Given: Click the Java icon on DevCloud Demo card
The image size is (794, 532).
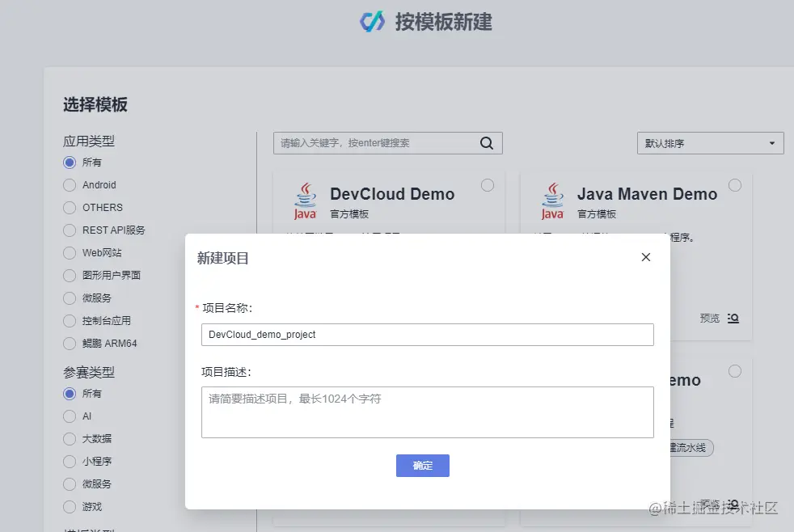Looking at the screenshot, I should click(x=306, y=201).
